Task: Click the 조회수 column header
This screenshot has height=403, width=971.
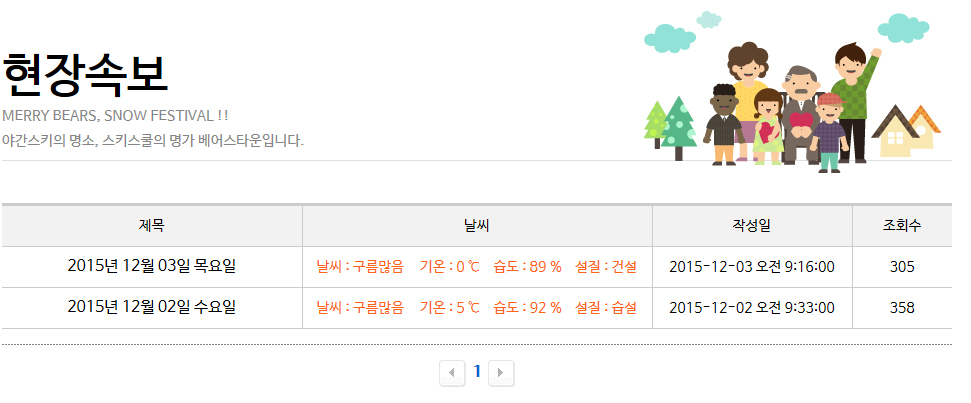Action: tap(902, 226)
